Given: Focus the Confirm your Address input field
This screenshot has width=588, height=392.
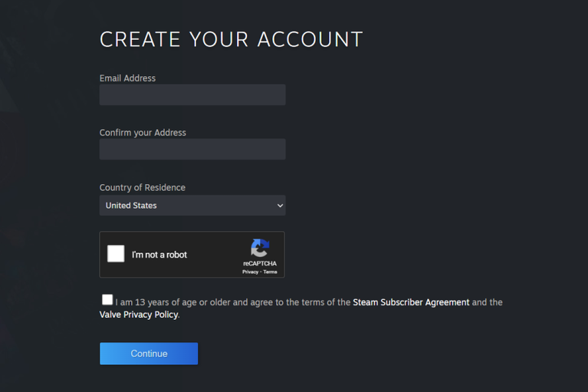Looking at the screenshot, I should click(192, 150).
